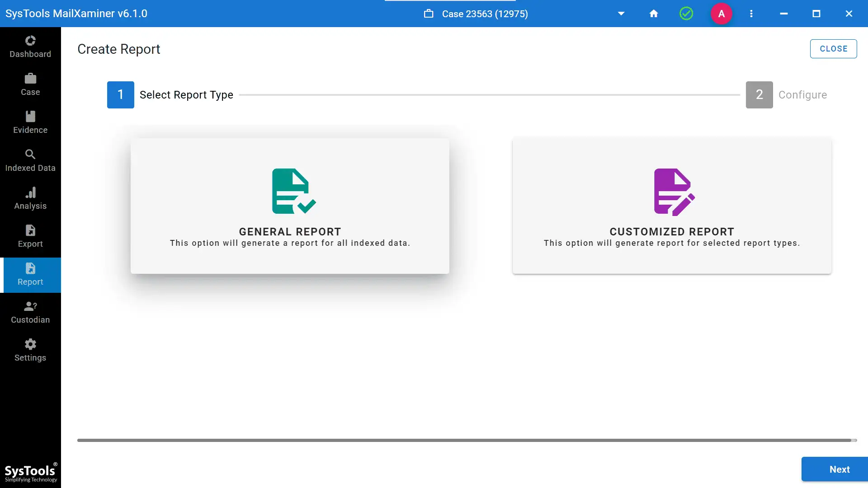Switch to Analysis section
868x488 pixels.
30,198
